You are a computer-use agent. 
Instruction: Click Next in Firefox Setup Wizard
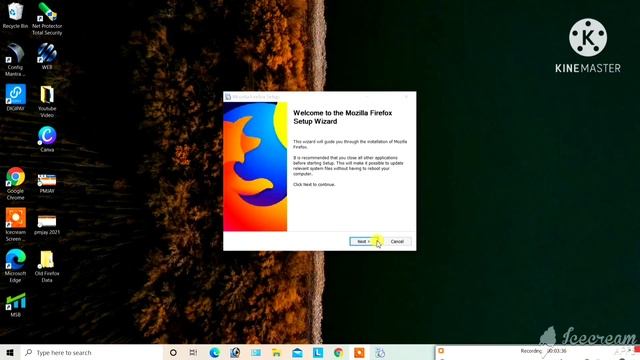[x=363, y=242]
